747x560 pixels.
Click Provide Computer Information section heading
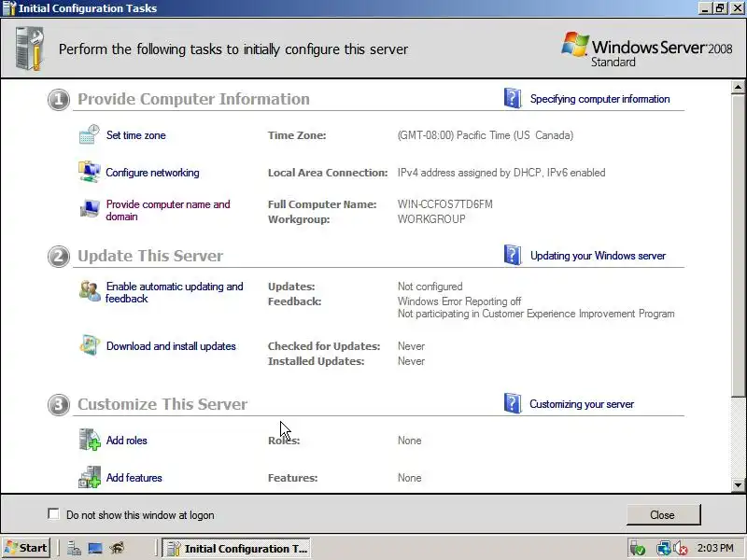click(x=193, y=99)
